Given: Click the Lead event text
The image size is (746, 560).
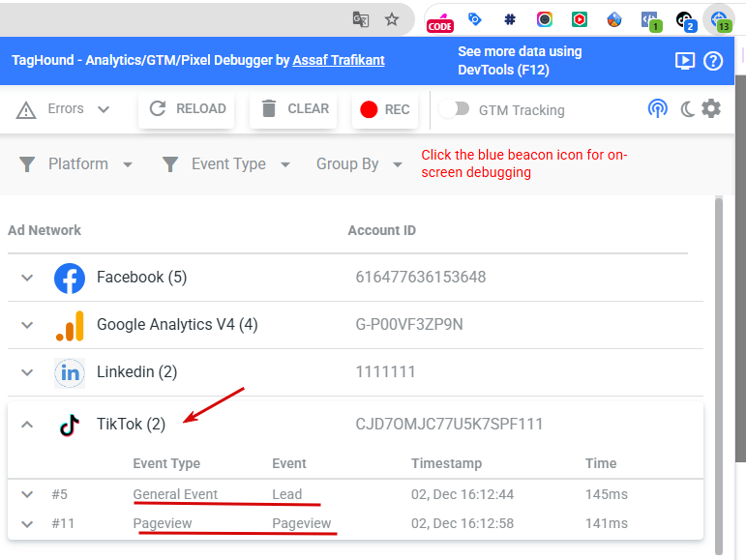Looking at the screenshot, I should (x=287, y=494).
